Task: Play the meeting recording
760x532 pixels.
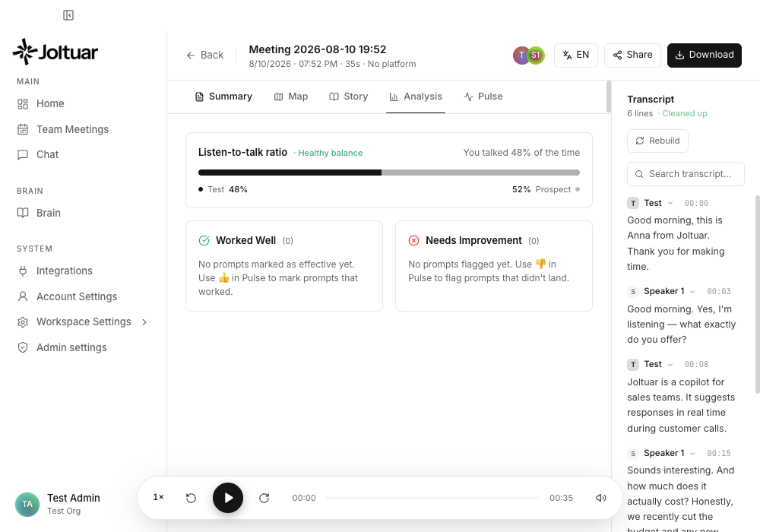Action: click(x=228, y=498)
